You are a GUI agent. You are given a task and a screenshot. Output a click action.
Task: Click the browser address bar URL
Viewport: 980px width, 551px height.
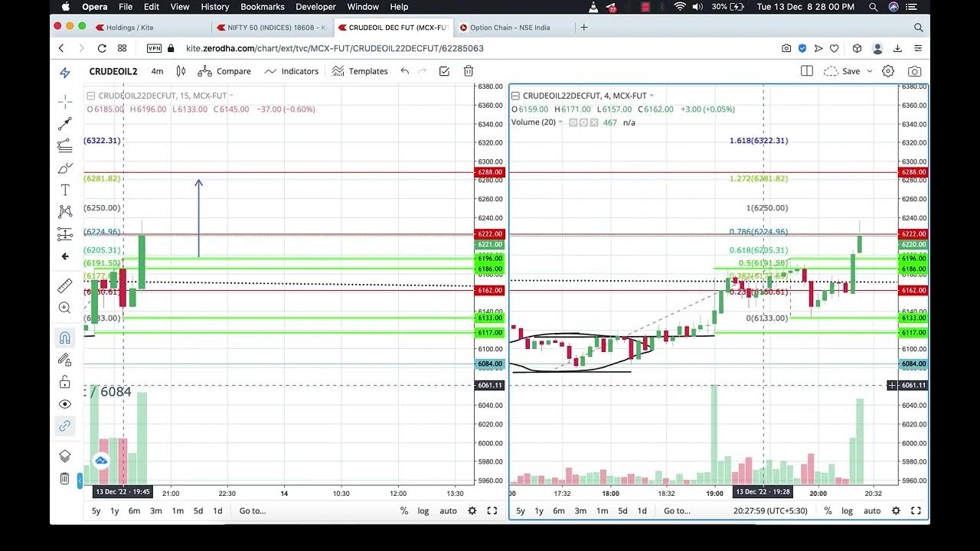coord(335,48)
